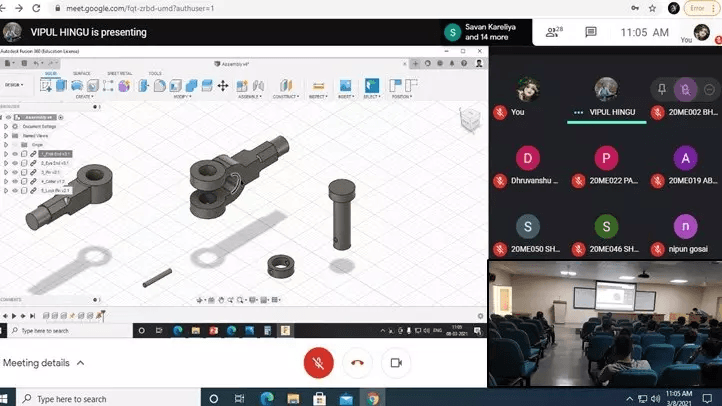Click the address bar URL

coord(140,8)
